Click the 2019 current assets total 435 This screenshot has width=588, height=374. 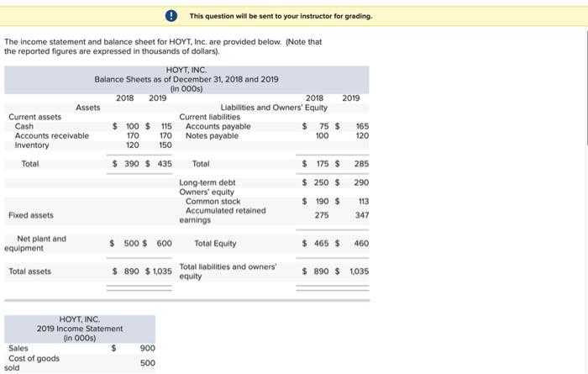(x=165, y=164)
